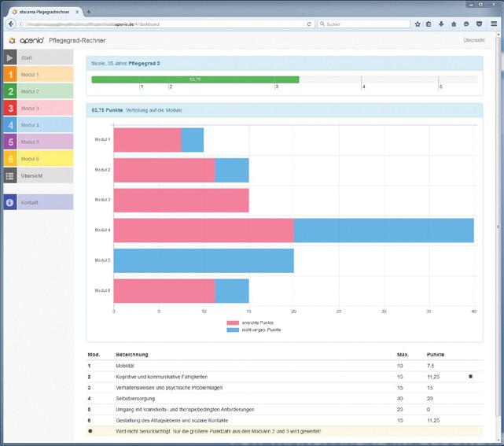Open a new browser tab
This screenshot has width=504, height=446.
click(89, 11)
